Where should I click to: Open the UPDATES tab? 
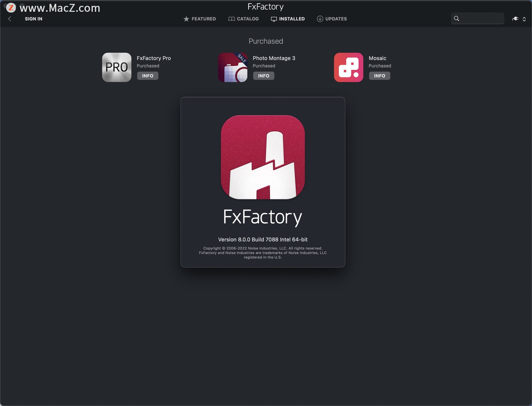pos(332,19)
